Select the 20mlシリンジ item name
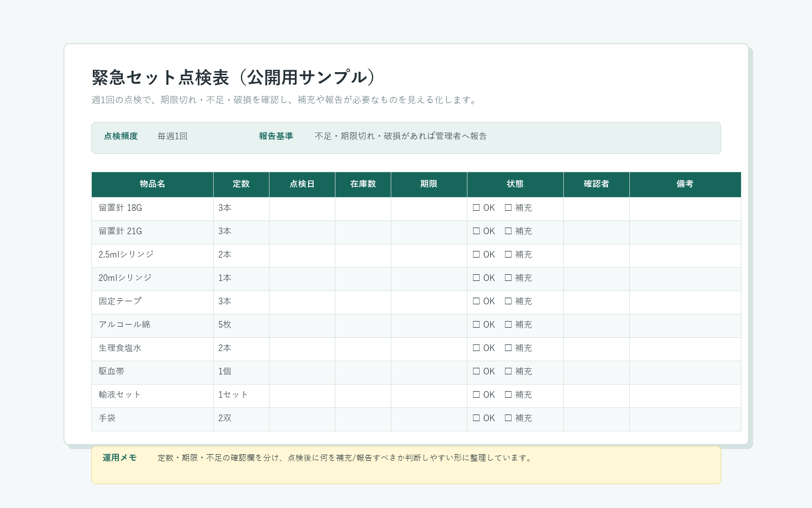Viewport: 812px width, 508px height. [x=125, y=278]
